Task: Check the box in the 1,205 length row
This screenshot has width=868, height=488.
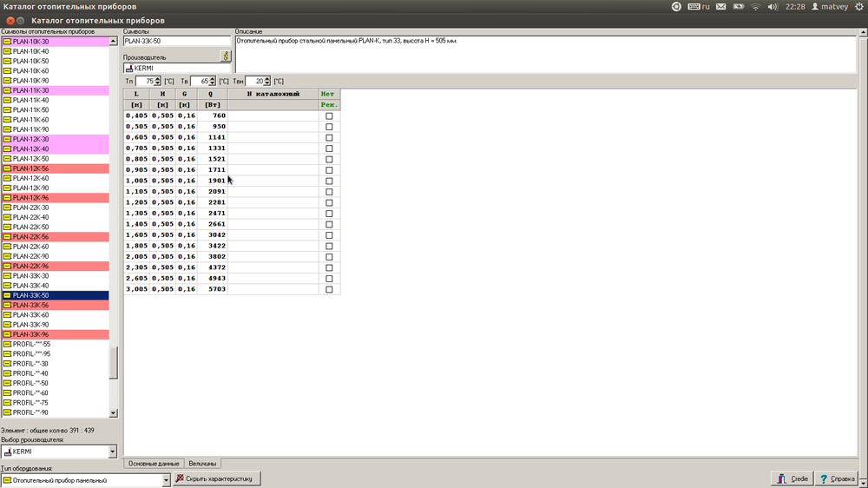Action: 329,202
